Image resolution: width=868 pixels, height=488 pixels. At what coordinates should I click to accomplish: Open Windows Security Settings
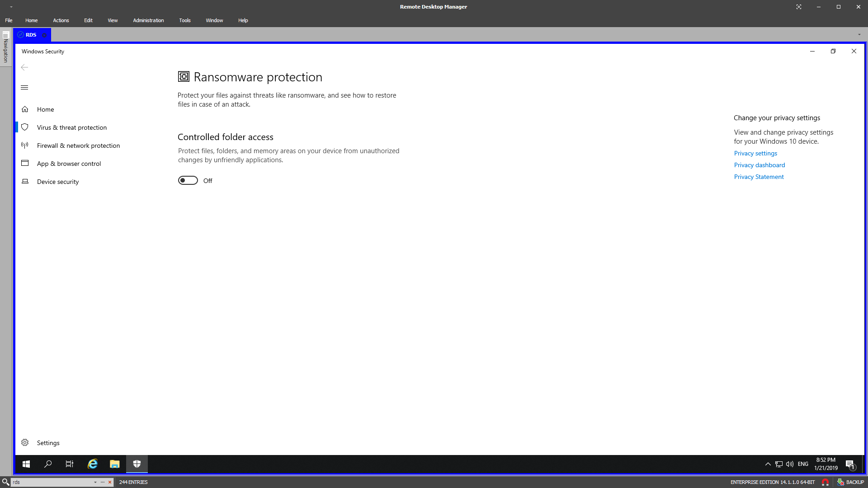click(48, 443)
